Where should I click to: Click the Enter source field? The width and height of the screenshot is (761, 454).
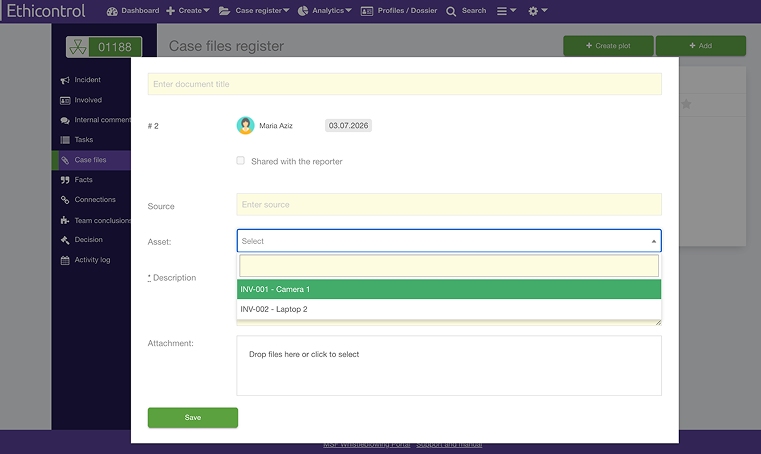[x=449, y=204]
